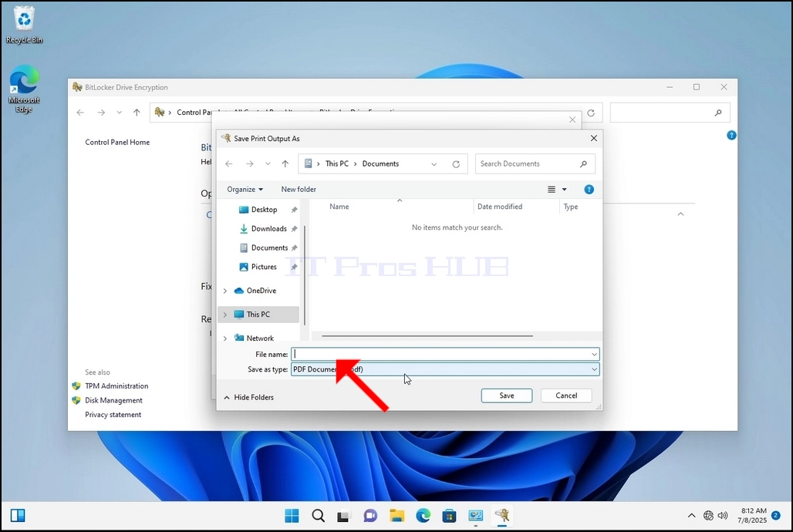Image resolution: width=793 pixels, height=532 pixels.
Task: Click the Forward arrow in Save dialog
Action: click(249, 164)
